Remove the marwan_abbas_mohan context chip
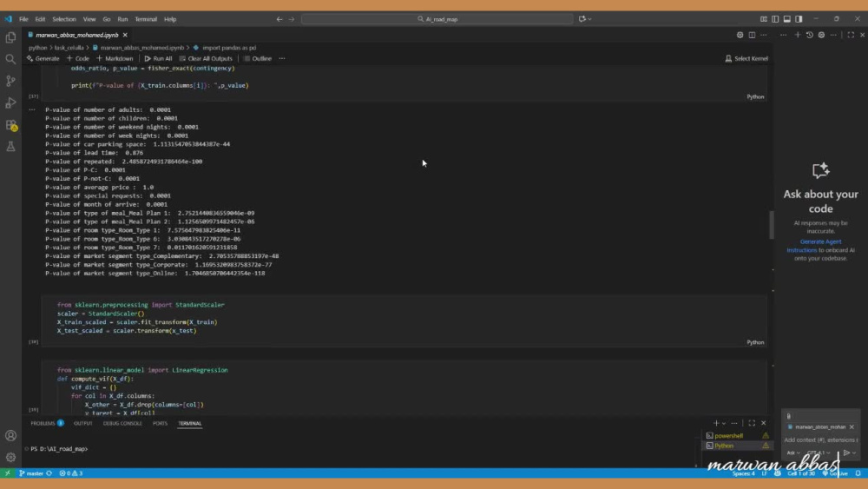 click(852, 427)
